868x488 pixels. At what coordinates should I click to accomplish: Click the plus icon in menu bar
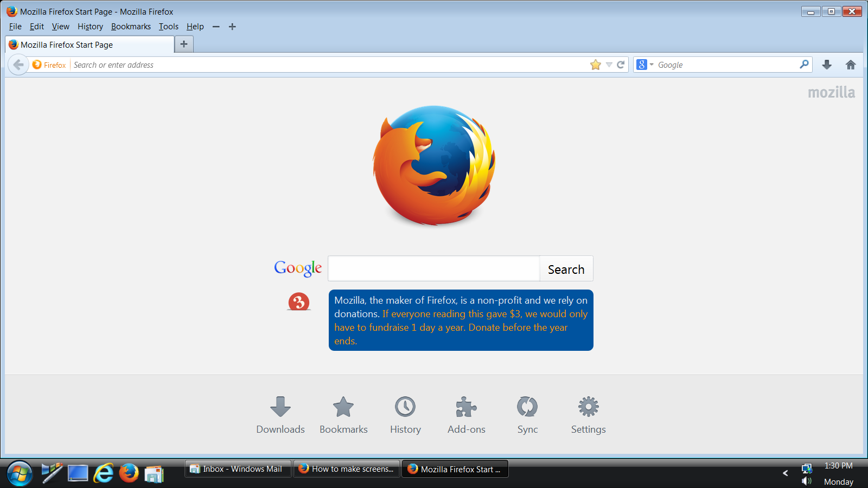pos(232,27)
